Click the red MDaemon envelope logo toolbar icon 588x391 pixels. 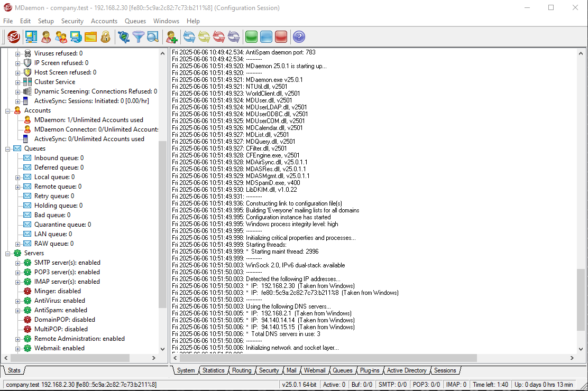point(14,37)
